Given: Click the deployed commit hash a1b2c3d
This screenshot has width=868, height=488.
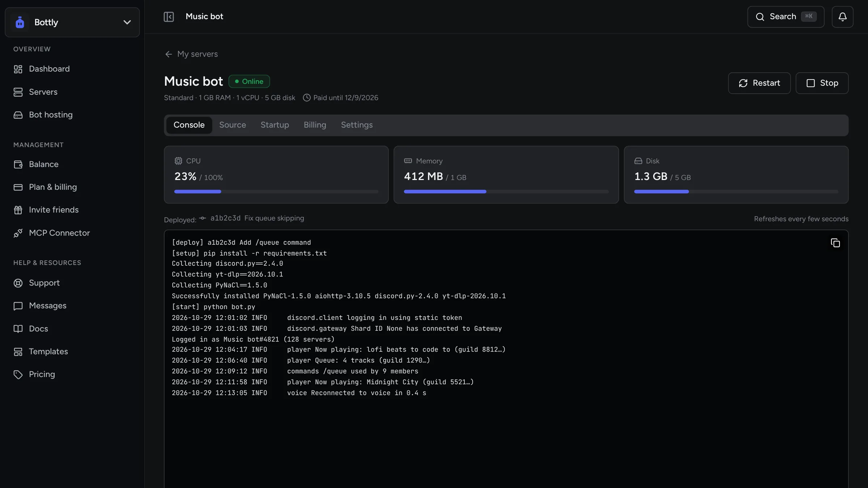Looking at the screenshot, I should [x=225, y=218].
